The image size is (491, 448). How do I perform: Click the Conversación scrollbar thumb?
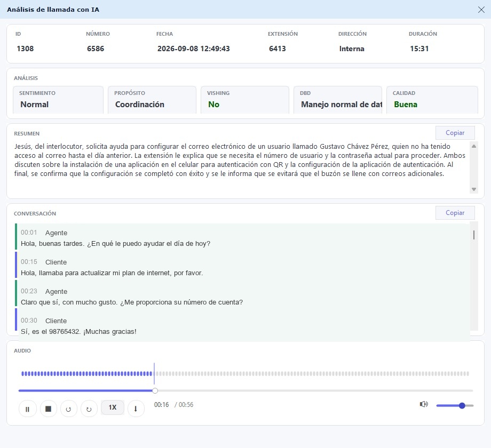pos(474,235)
